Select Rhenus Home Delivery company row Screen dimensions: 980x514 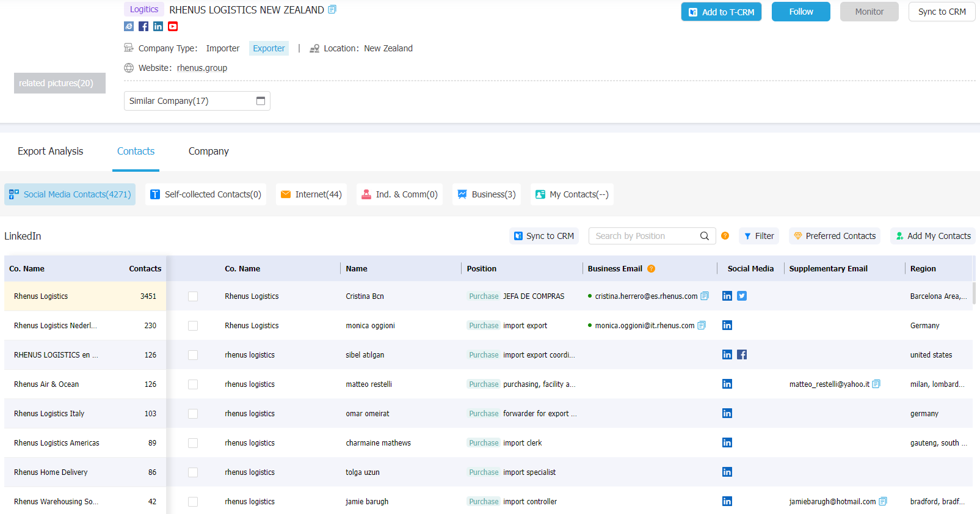[85, 472]
